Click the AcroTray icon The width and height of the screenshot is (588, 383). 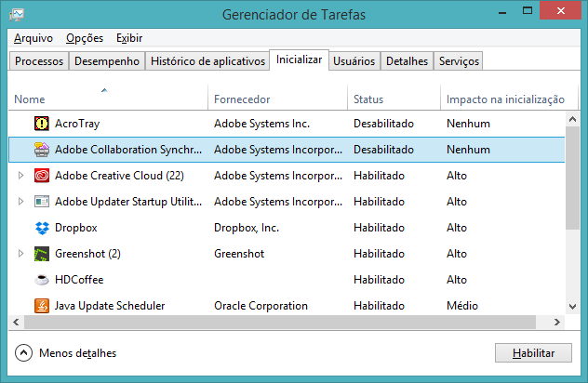click(42, 124)
